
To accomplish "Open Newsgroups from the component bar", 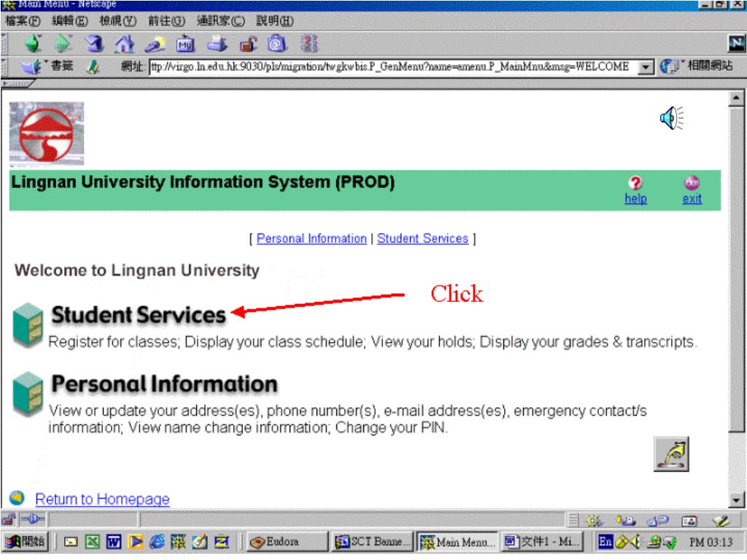I will 658,521.
